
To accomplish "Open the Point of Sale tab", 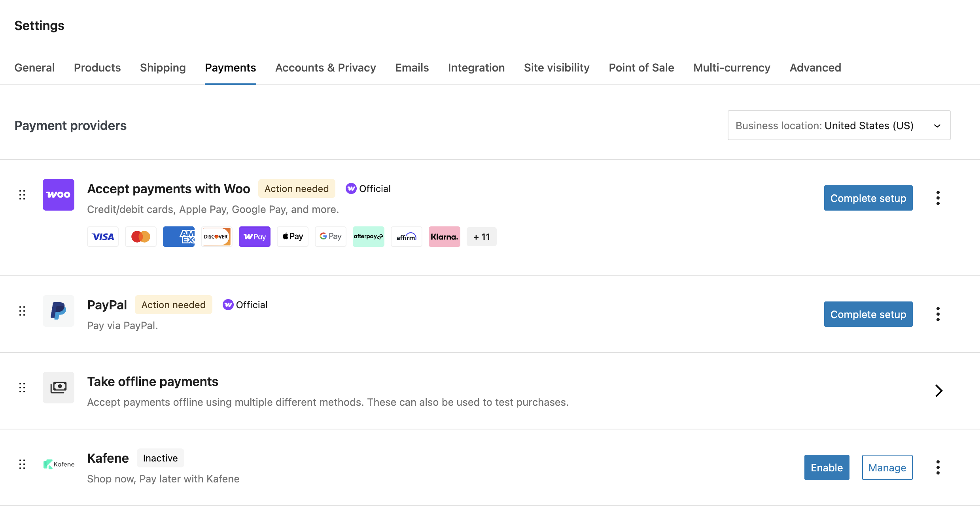I will [x=641, y=68].
